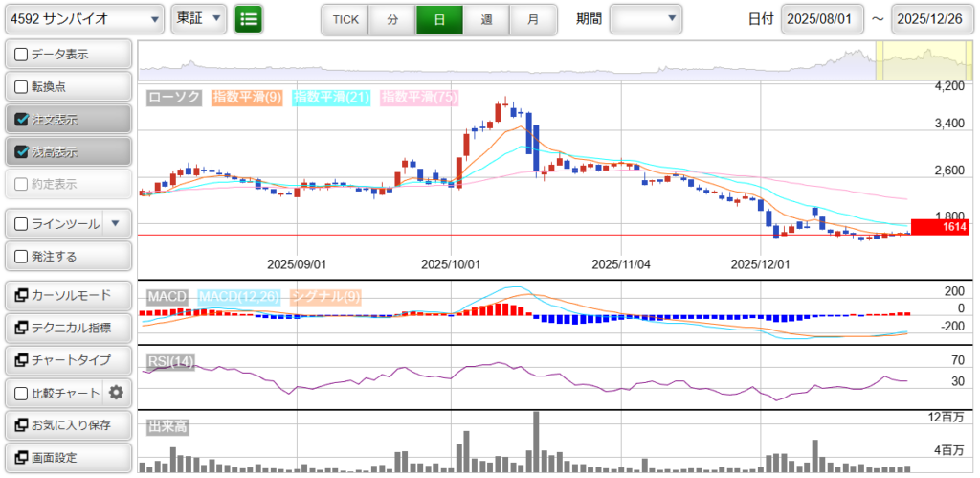The image size is (980, 478).
Task: Open the 東証 exchange dropdown
Action: click(x=199, y=18)
